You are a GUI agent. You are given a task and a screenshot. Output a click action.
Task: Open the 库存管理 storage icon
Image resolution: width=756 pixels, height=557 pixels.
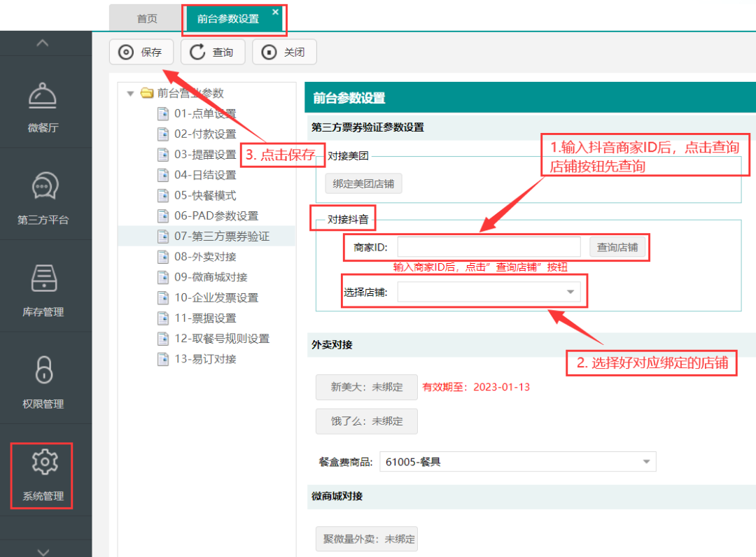point(44,279)
